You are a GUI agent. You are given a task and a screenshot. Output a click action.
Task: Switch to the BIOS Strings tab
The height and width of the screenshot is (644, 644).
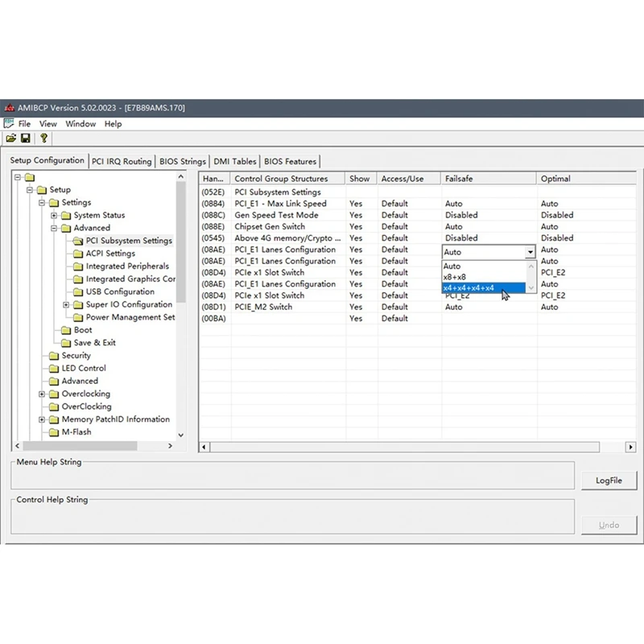click(183, 162)
